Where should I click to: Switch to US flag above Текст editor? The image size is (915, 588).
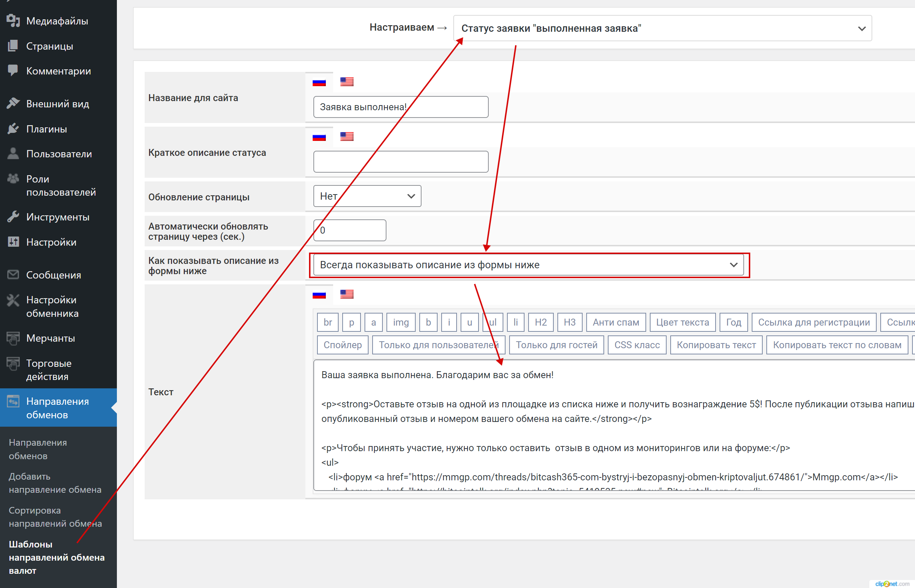point(347,295)
